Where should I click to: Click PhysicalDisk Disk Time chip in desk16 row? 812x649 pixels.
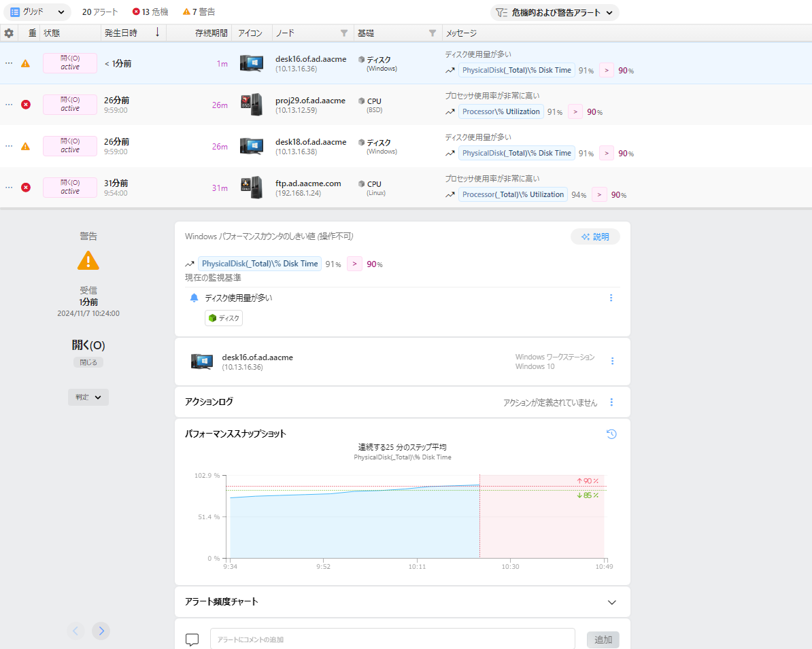point(516,71)
